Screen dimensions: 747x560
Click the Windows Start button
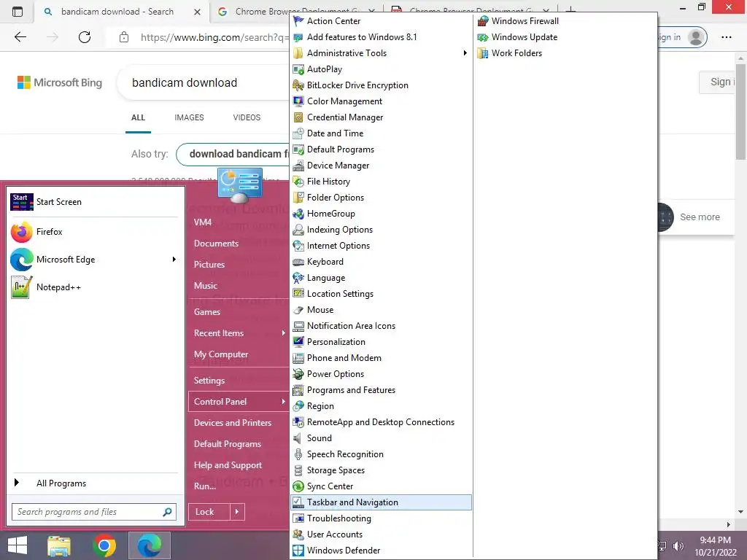click(x=18, y=545)
